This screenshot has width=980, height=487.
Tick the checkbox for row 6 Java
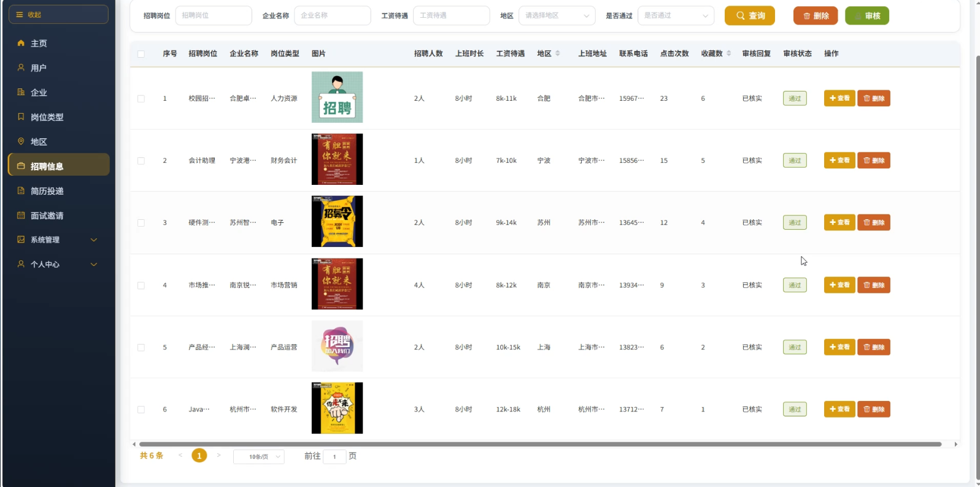141,410
